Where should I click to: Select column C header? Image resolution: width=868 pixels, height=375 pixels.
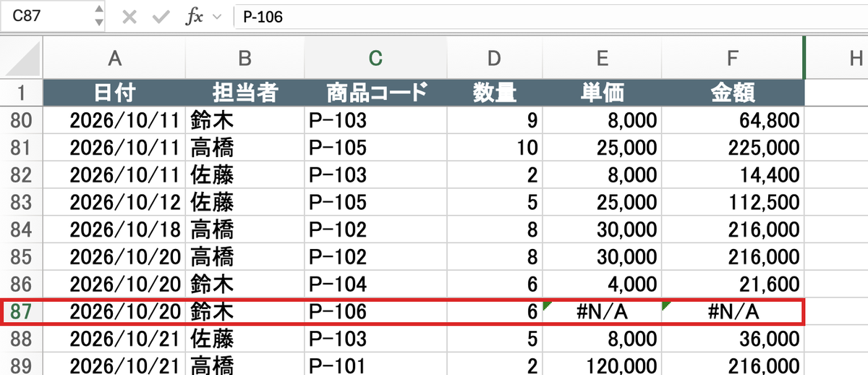[x=375, y=59]
